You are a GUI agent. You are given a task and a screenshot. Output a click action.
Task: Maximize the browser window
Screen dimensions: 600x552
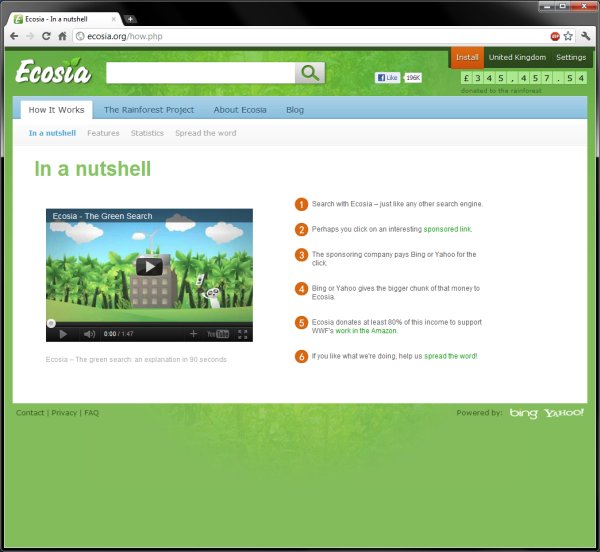pos(563,7)
